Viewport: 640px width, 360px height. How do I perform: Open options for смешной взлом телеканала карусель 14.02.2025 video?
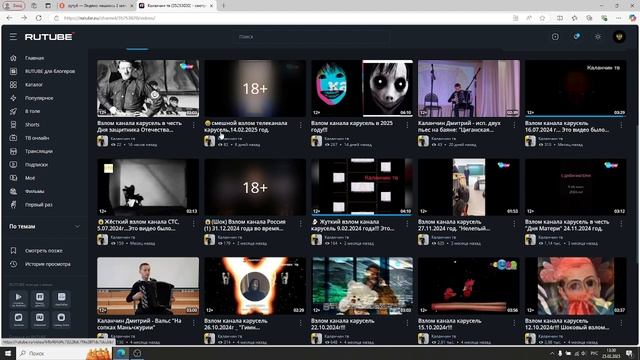point(300,125)
